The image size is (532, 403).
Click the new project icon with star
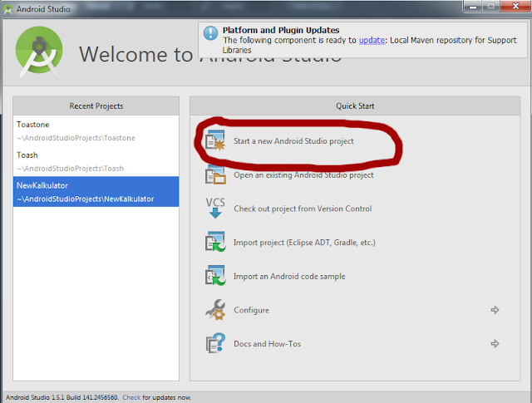coord(215,140)
